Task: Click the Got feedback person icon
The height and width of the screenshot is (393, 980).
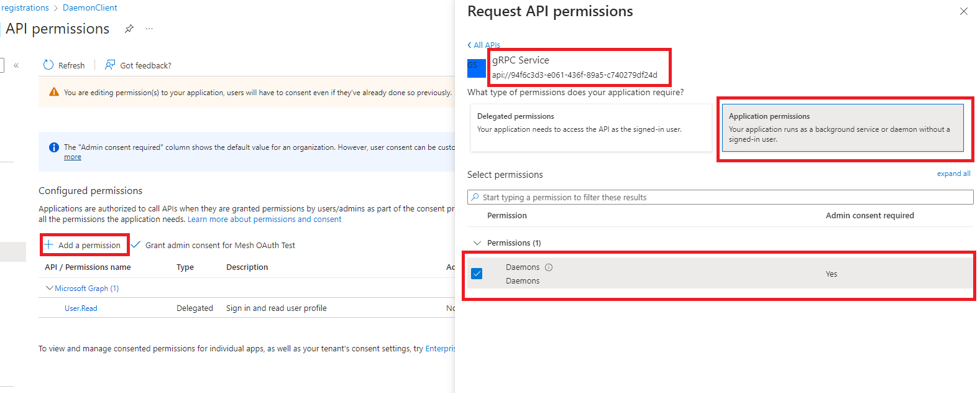Action: (110, 65)
